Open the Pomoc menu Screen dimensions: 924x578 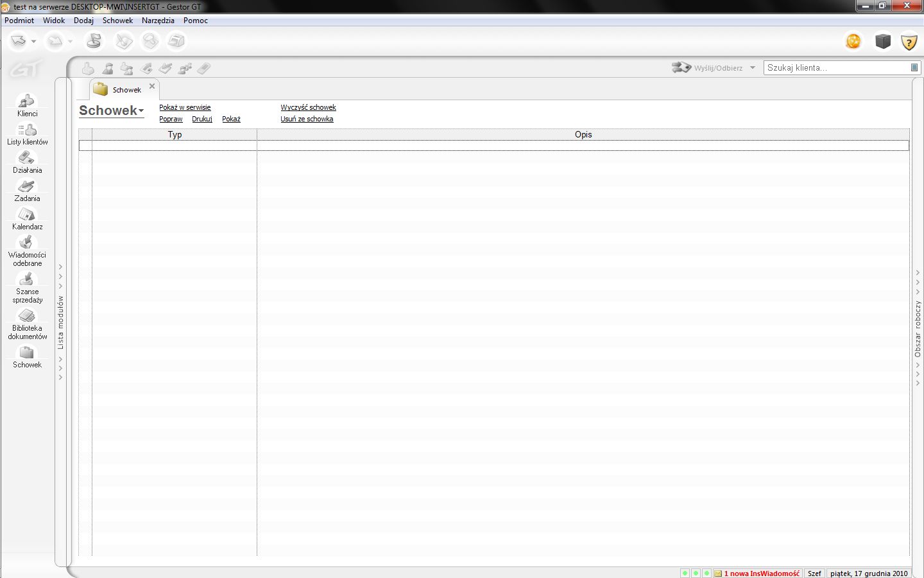[x=196, y=21]
